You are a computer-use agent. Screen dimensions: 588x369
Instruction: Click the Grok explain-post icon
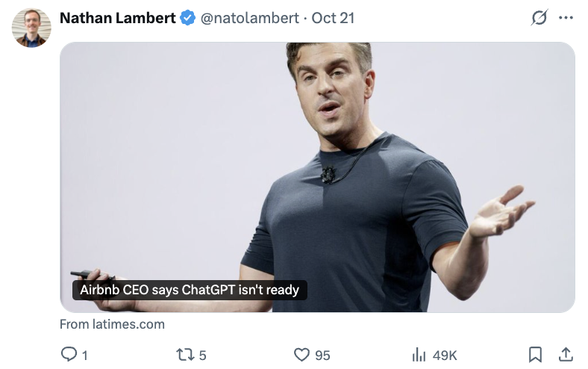coord(539,17)
